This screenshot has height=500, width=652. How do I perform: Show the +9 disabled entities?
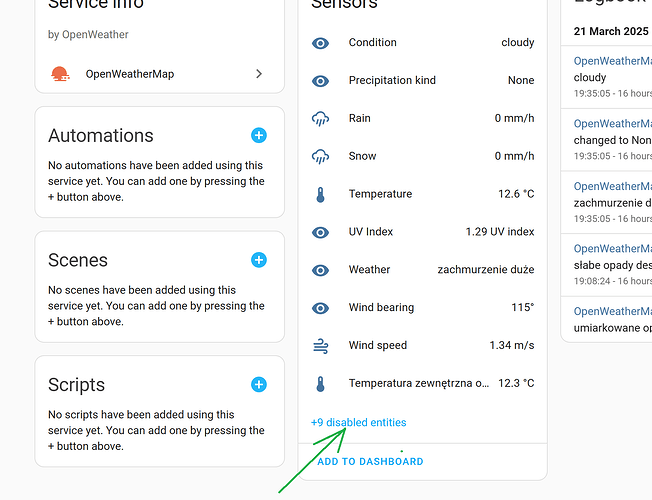click(359, 422)
